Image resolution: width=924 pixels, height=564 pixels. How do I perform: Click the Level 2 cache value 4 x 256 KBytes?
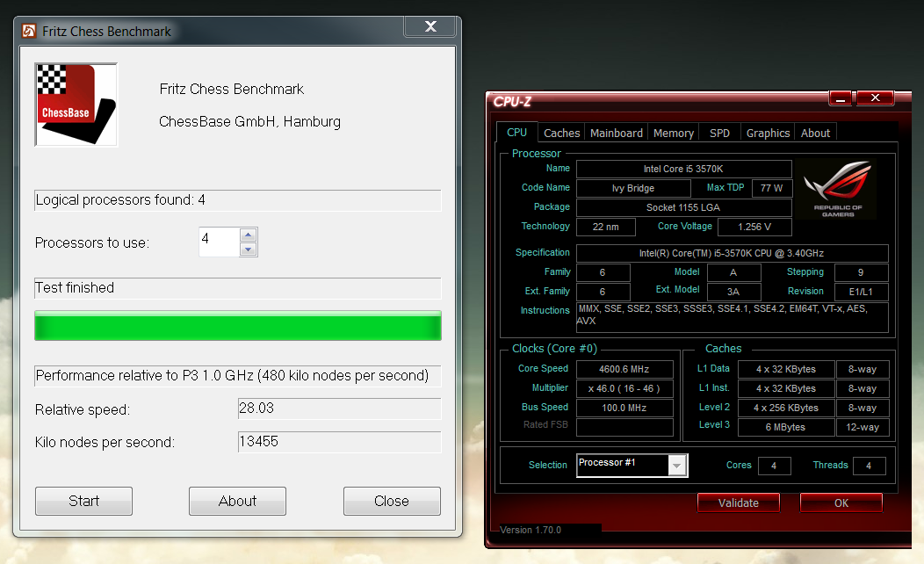(785, 408)
